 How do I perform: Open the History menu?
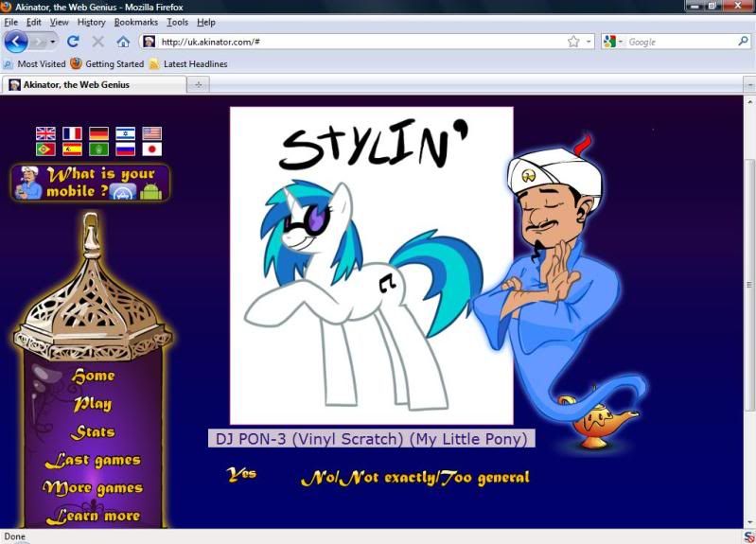(91, 22)
